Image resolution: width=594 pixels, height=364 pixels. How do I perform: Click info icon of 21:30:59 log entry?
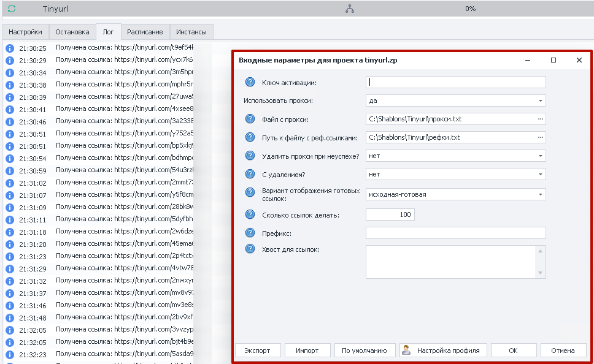10,171
